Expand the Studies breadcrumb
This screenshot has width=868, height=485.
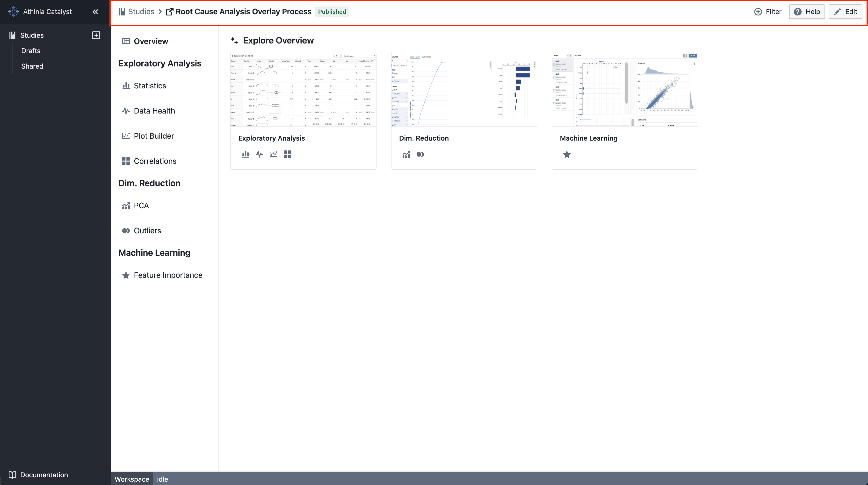[140, 11]
